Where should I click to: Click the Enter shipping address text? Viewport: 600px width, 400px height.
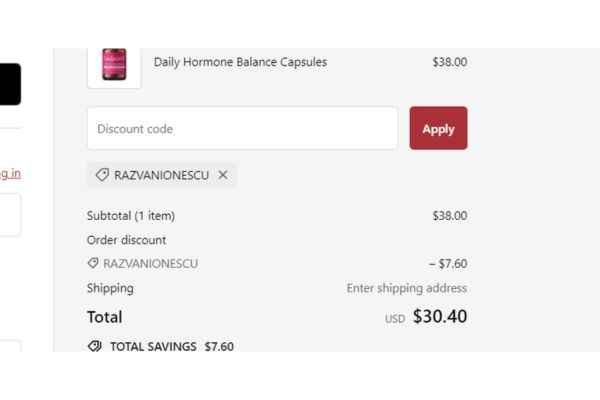[406, 288]
